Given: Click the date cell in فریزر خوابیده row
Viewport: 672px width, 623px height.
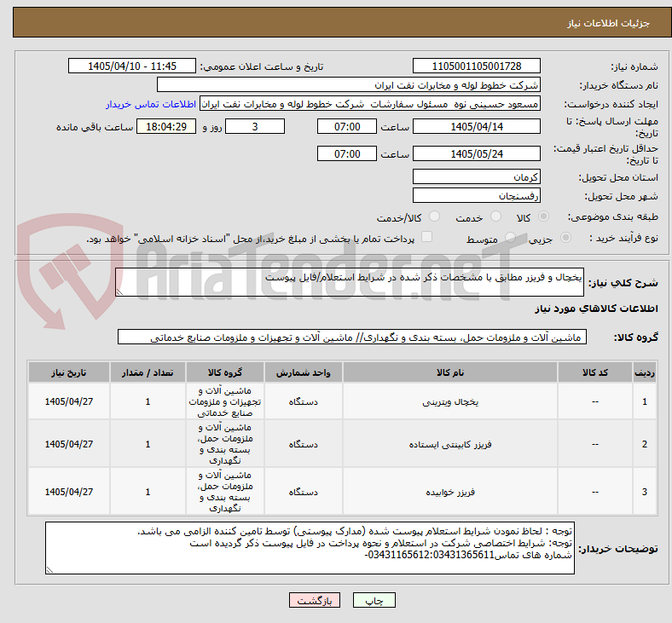Looking at the screenshot, I should pos(69,492).
